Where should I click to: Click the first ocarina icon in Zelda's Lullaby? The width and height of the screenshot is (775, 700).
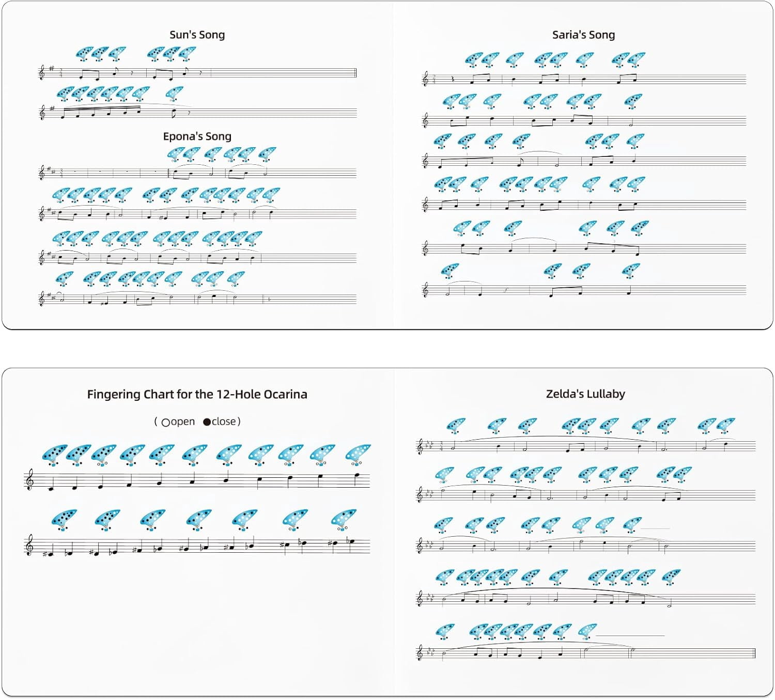pyautogui.click(x=456, y=426)
